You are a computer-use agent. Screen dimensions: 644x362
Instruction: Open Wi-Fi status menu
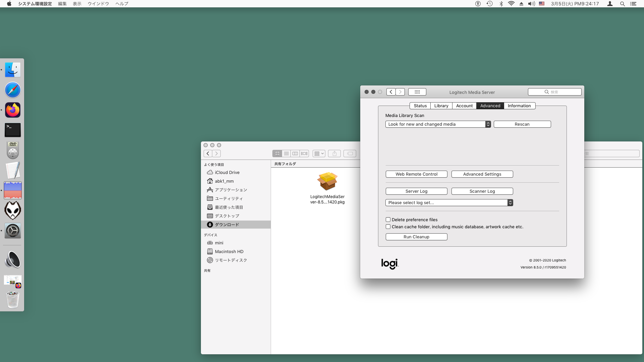pyautogui.click(x=511, y=4)
